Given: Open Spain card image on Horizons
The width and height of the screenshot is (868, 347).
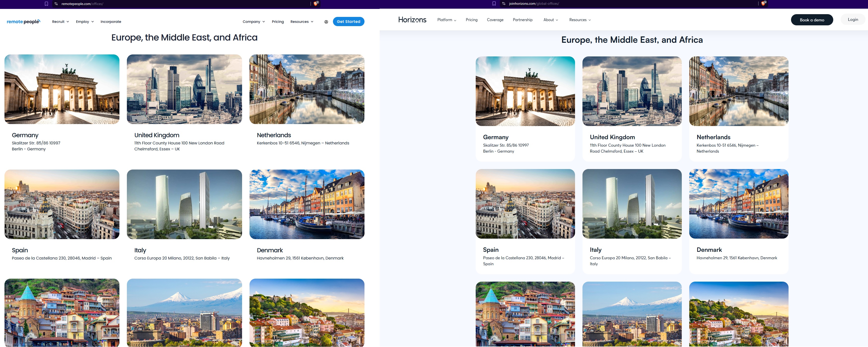Looking at the screenshot, I should (525, 204).
